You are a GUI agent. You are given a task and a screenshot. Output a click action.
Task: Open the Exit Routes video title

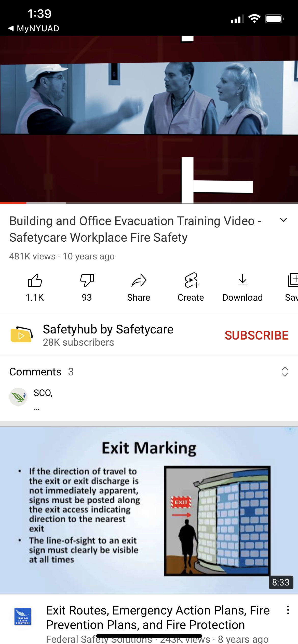click(x=158, y=618)
